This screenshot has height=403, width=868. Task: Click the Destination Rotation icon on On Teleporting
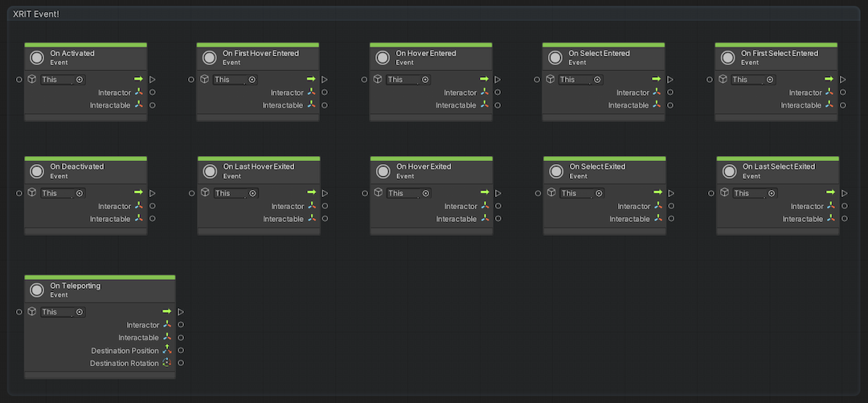click(167, 364)
